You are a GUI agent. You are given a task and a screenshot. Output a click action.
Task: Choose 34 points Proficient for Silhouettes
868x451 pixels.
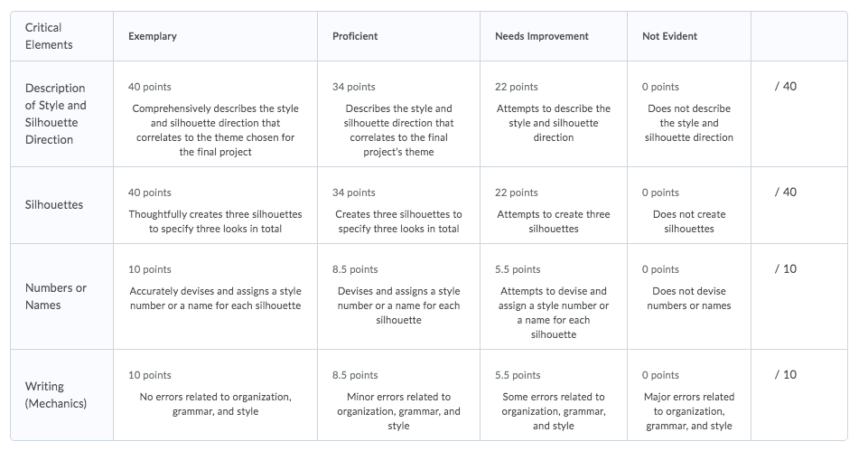[398, 205]
